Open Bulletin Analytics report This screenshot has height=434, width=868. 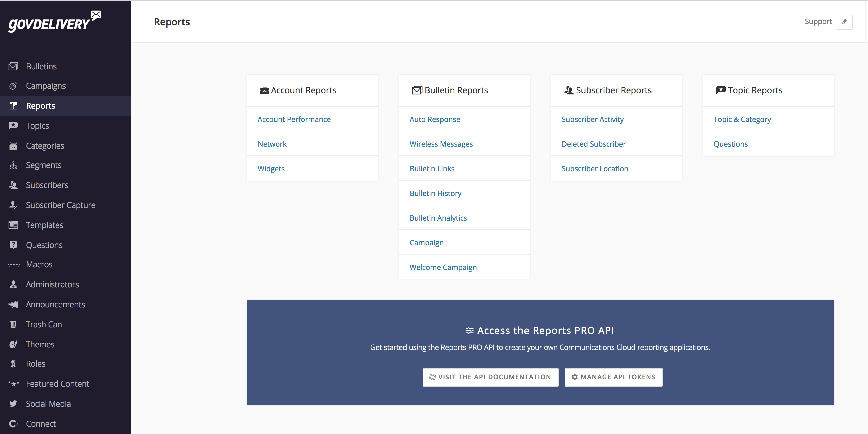pos(438,218)
